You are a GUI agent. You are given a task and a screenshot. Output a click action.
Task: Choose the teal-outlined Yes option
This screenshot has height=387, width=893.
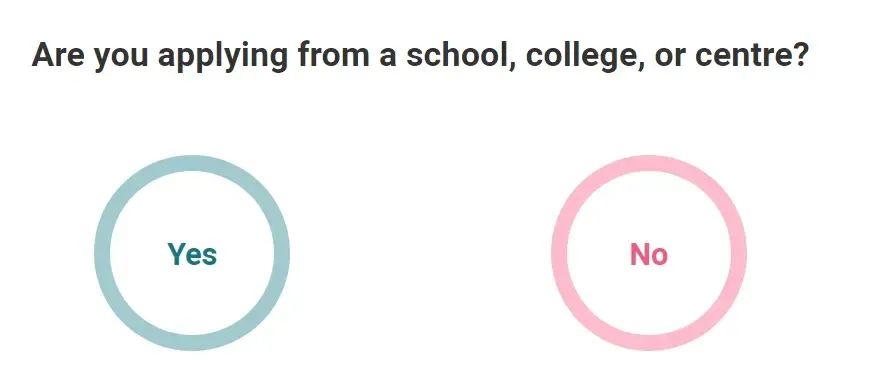click(x=192, y=253)
